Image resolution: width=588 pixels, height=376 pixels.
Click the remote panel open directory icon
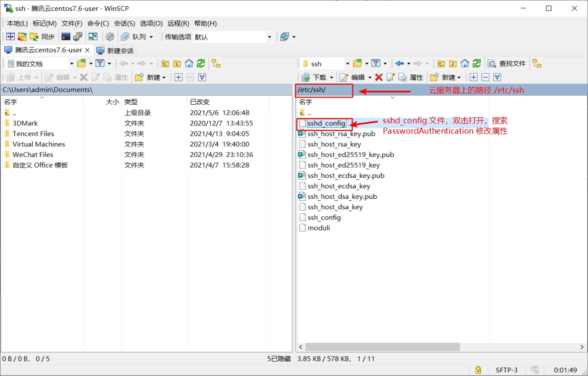pyautogui.click(x=357, y=63)
